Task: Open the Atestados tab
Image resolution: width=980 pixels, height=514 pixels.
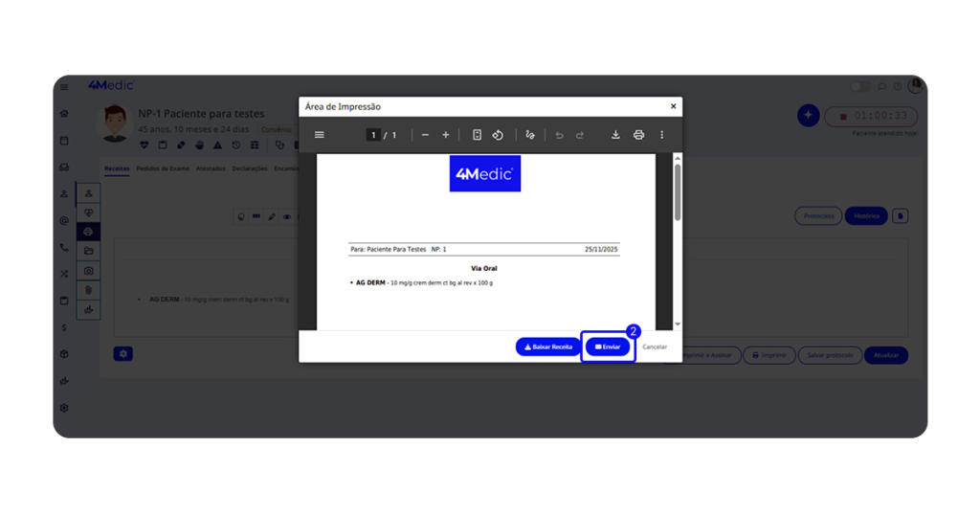Action: (x=211, y=168)
